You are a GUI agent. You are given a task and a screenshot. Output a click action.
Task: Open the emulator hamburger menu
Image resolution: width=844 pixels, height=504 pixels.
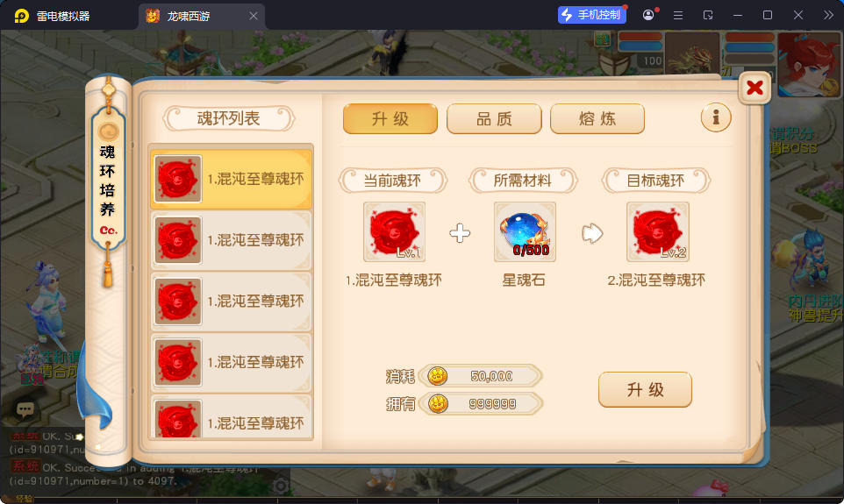coord(678,16)
